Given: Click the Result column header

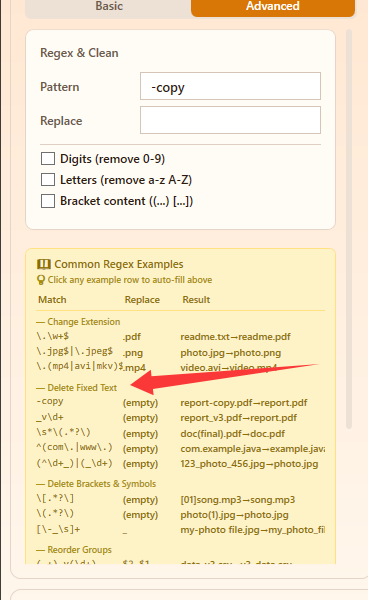Looking at the screenshot, I should [x=196, y=300].
